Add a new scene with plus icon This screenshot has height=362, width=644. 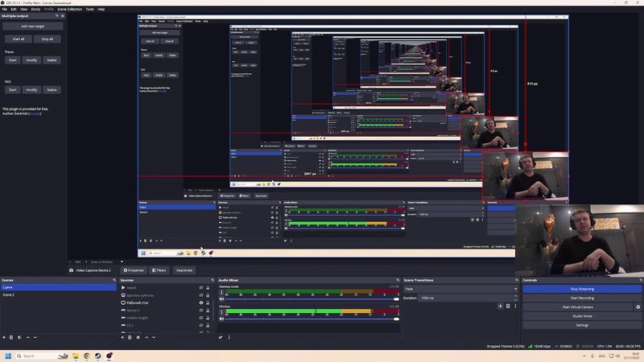pyautogui.click(x=4, y=337)
